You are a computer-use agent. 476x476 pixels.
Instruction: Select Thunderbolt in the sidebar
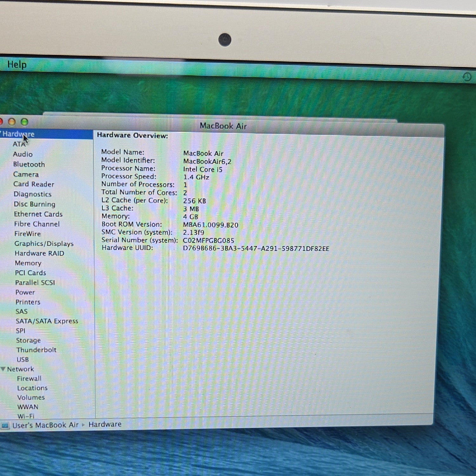click(x=36, y=350)
